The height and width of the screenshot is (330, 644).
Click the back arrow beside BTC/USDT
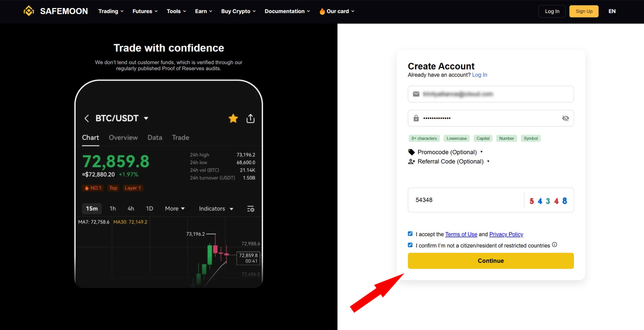pyautogui.click(x=87, y=118)
